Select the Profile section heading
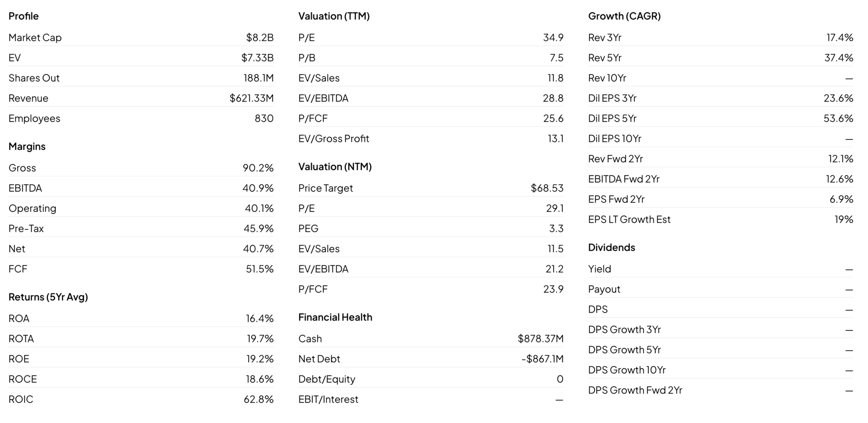Screen dimensions: 868x423 pyautogui.click(x=24, y=16)
